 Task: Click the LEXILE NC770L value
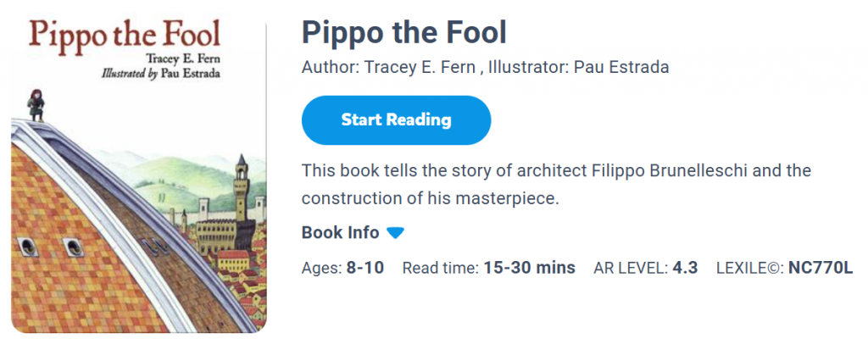coord(820,269)
